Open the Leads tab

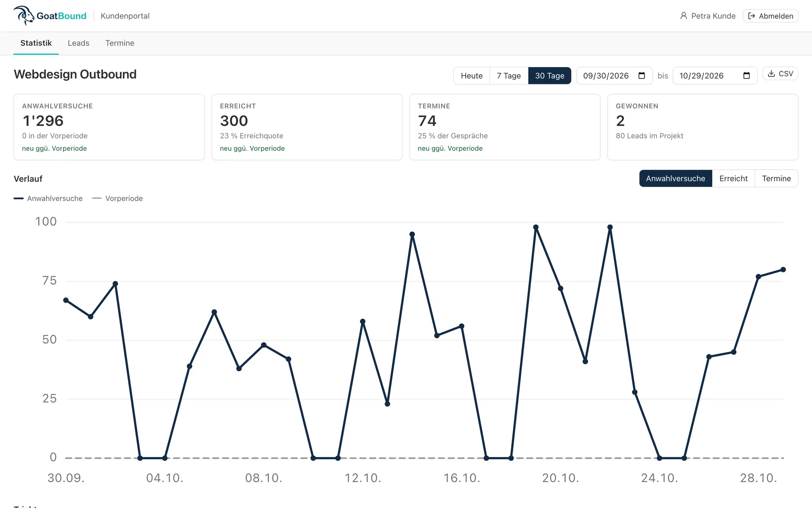click(78, 43)
